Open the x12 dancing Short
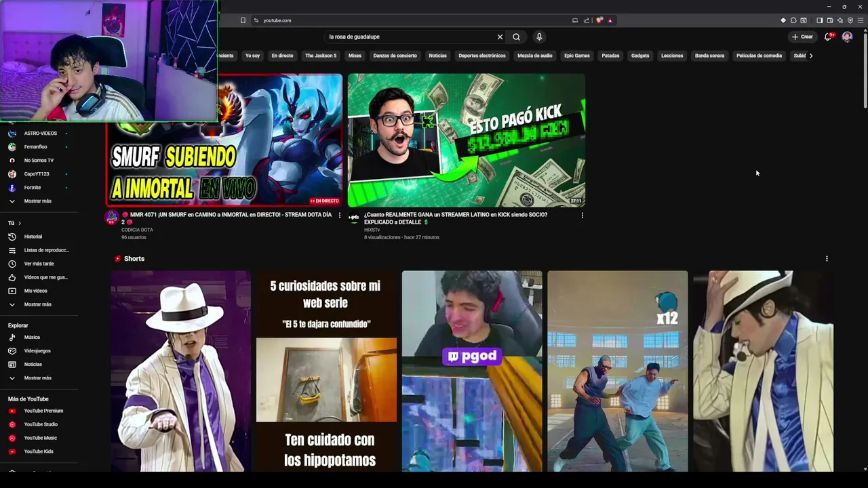 pyautogui.click(x=618, y=371)
